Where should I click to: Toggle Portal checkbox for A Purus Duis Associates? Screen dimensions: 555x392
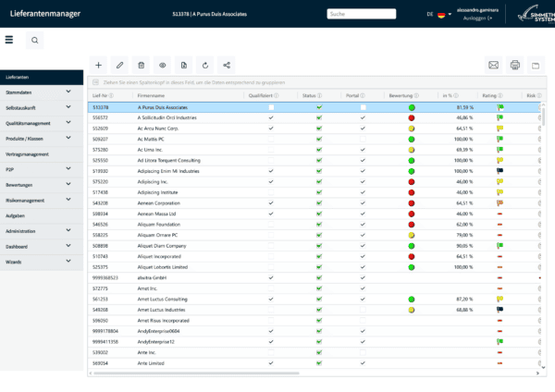point(363,107)
